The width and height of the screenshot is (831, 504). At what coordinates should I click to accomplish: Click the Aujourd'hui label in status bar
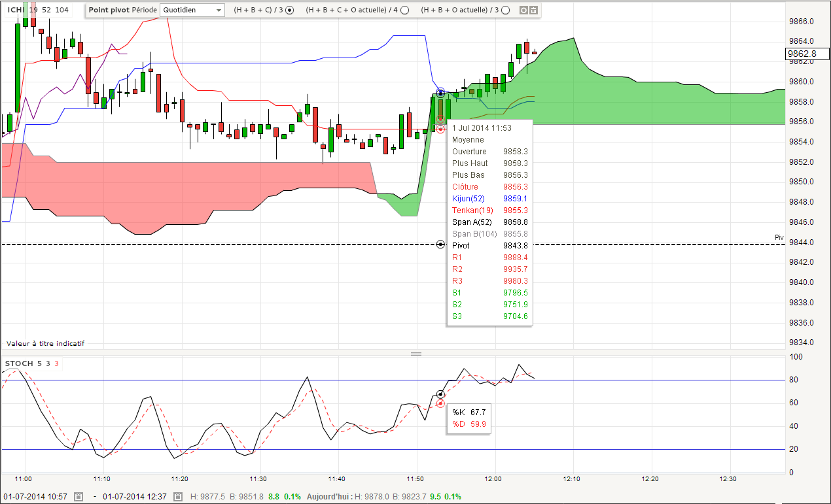329,497
